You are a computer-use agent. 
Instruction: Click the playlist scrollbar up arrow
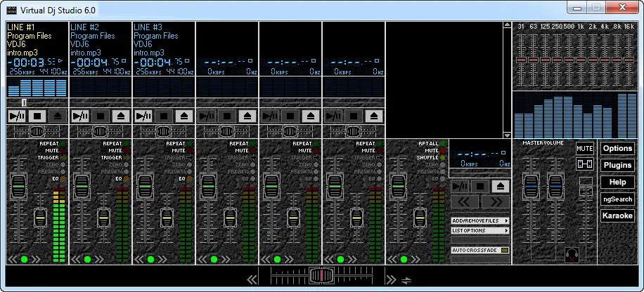tap(507, 25)
